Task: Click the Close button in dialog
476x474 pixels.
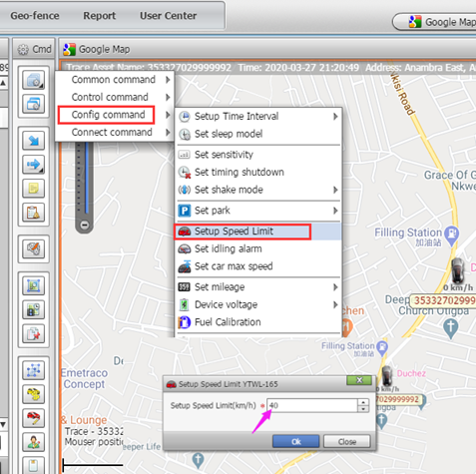Action: [x=347, y=442]
